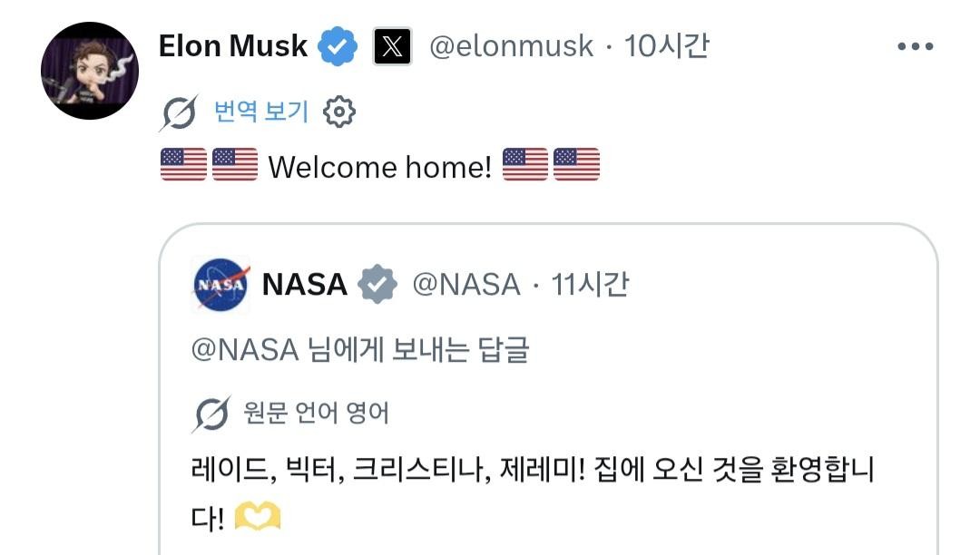Open the @NASA handle beside the badge
The width and height of the screenshot is (980, 555).
click(466, 285)
